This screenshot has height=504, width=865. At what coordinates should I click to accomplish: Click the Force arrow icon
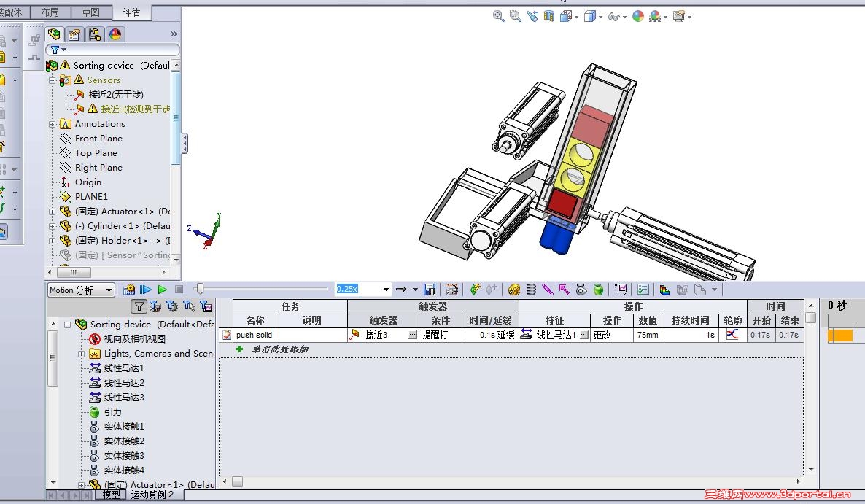(x=564, y=290)
